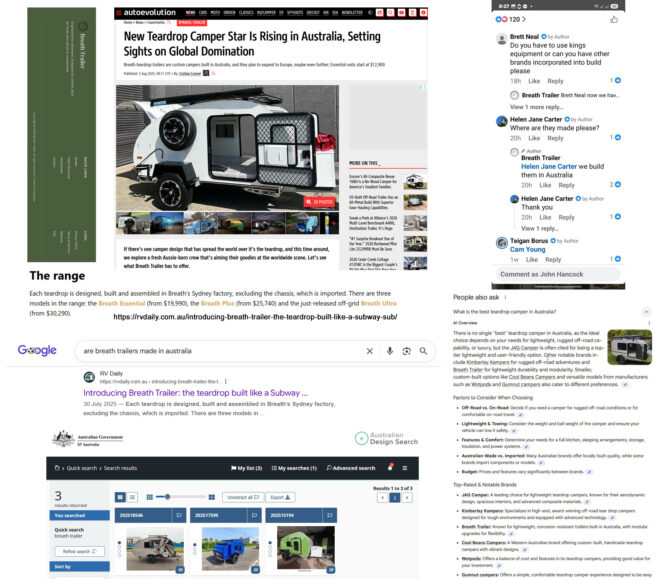The image size is (660, 579).
Task: Flag design 202517595 to my list
Action: 254,515
